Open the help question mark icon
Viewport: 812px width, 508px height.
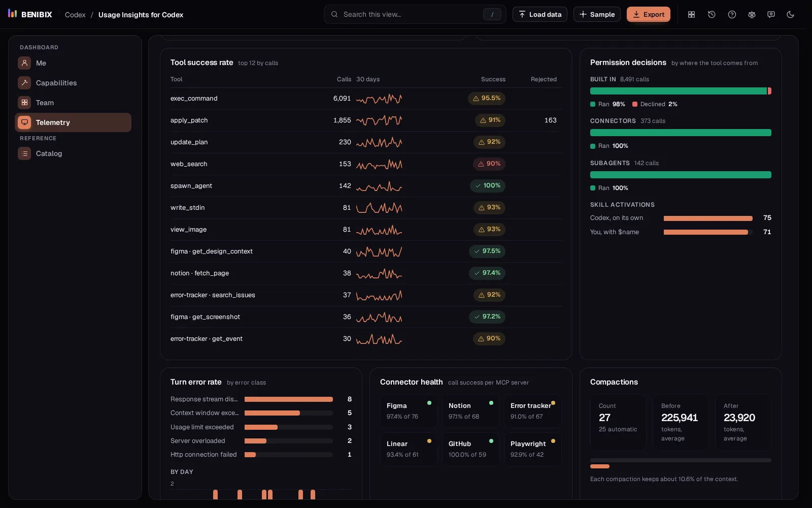point(732,15)
